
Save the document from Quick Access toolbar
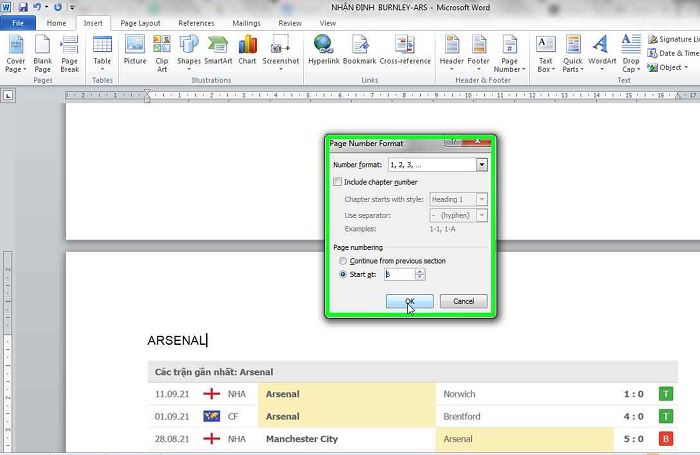pyautogui.click(x=23, y=7)
